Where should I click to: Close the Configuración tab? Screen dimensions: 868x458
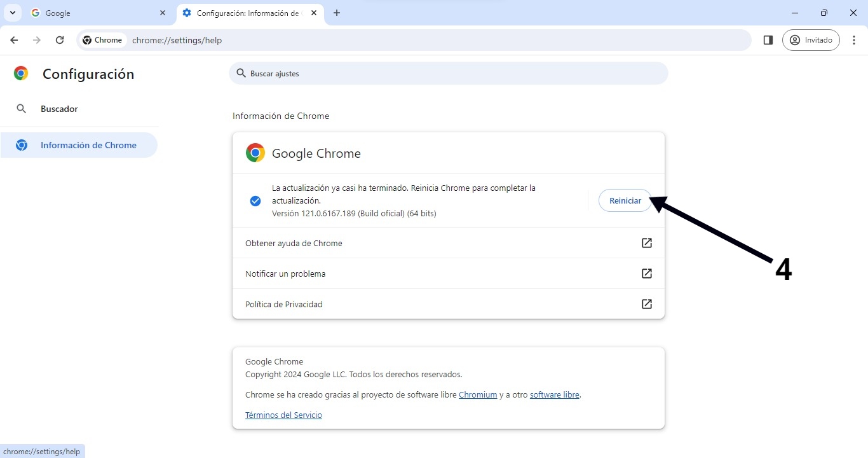point(314,13)
